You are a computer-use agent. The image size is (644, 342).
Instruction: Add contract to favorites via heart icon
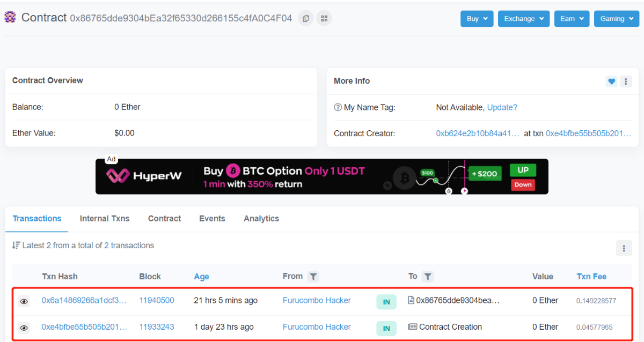tap(611, 81)
